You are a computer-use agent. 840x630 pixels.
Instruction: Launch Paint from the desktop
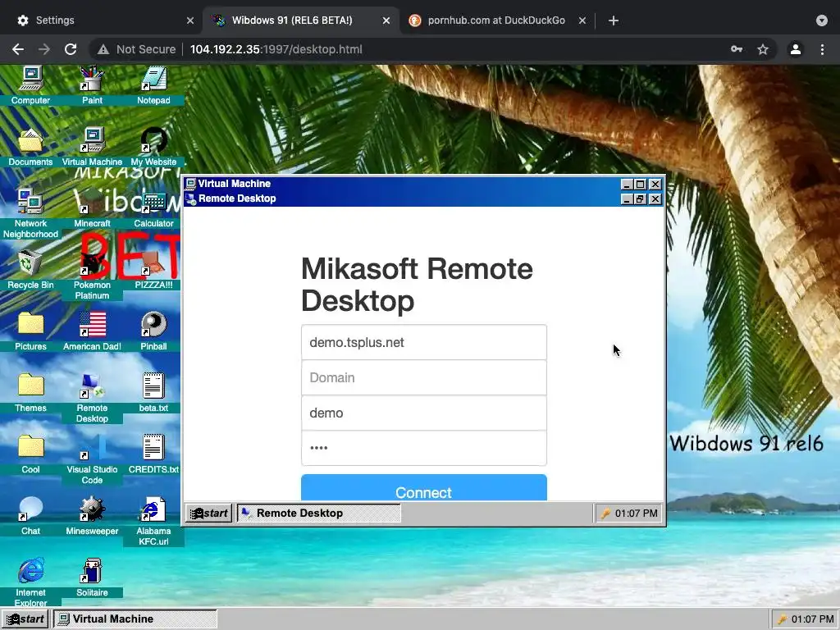click(92, 84)
